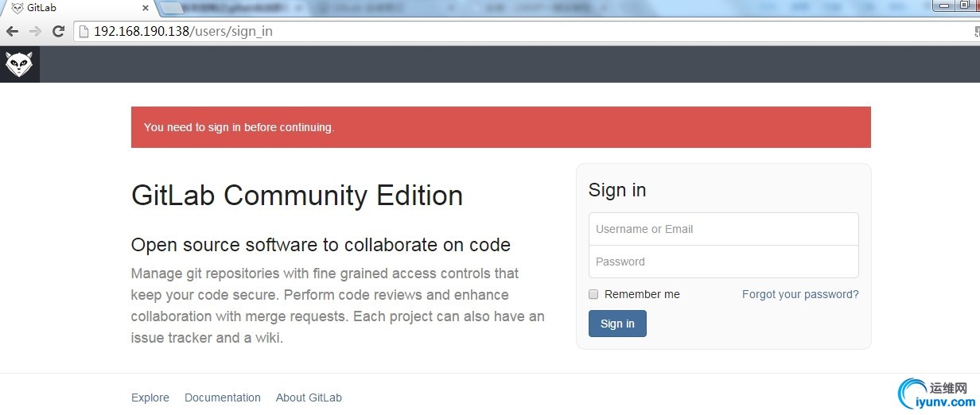The height and width of the screenshot is (415, 980).
Task: Click the browser forward arrow
Action: click(x=35, y=32)
